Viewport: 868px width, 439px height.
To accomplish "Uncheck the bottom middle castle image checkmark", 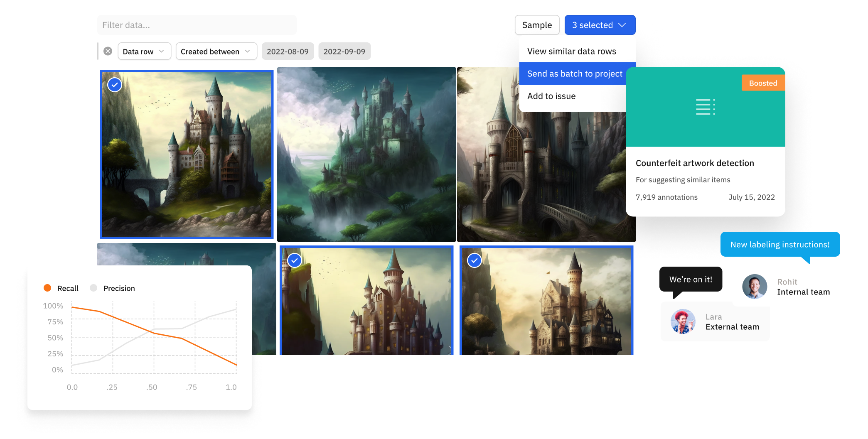I will [x=295, y=260].
